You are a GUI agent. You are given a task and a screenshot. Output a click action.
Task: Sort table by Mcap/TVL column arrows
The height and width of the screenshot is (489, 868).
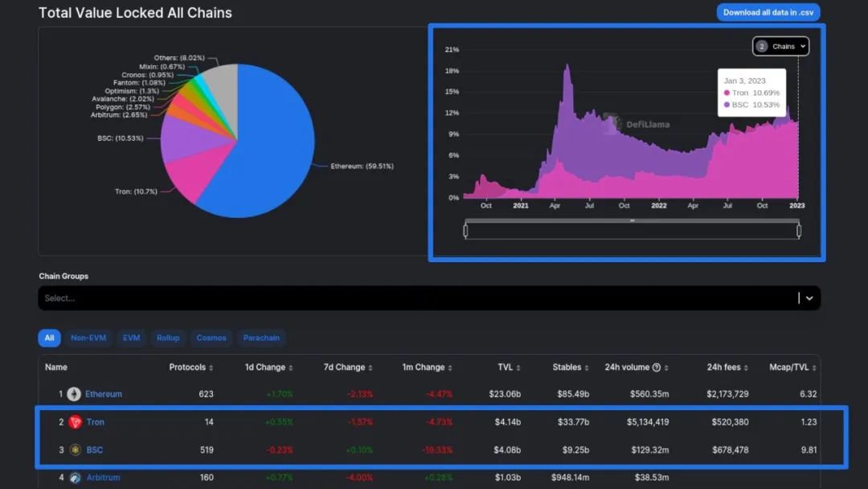tap(815, 368)
